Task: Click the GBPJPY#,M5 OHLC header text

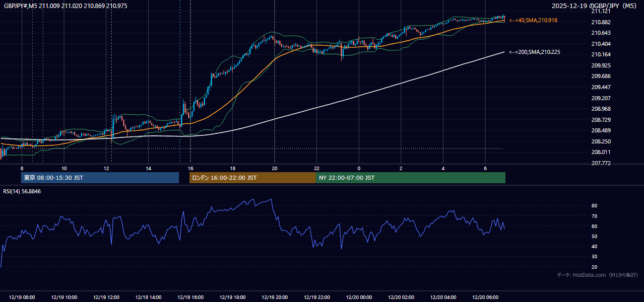Action: (66, 6)
